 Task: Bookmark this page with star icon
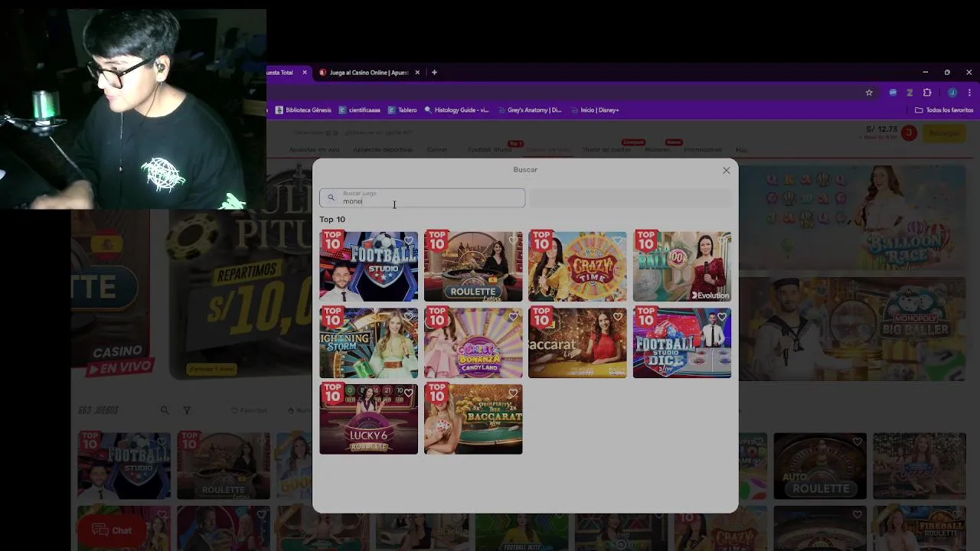[869, 93]
